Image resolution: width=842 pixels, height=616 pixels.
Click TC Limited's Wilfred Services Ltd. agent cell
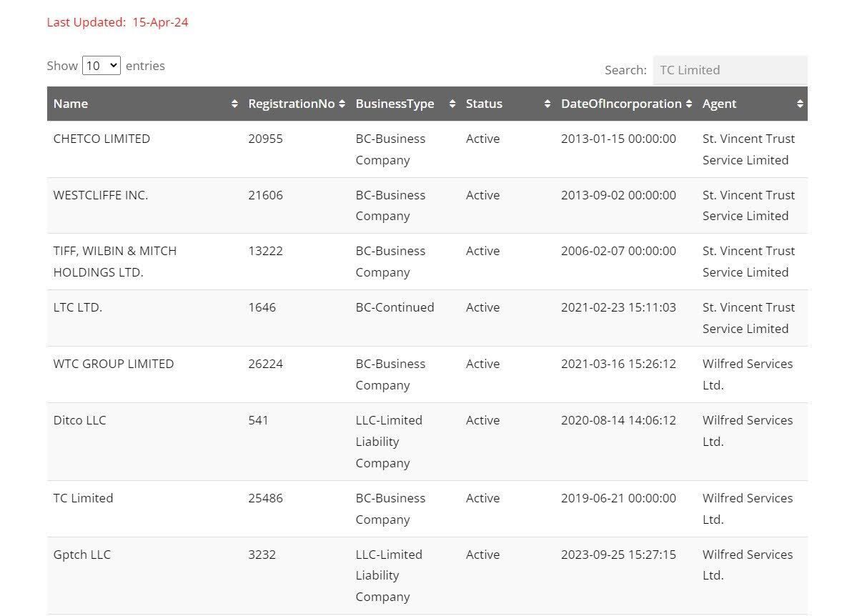(748, 509)
